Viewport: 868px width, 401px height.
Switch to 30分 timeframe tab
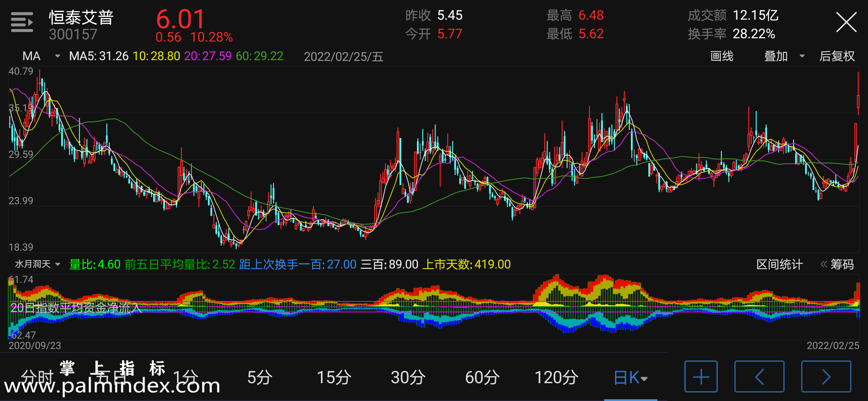tap(408, 377)
